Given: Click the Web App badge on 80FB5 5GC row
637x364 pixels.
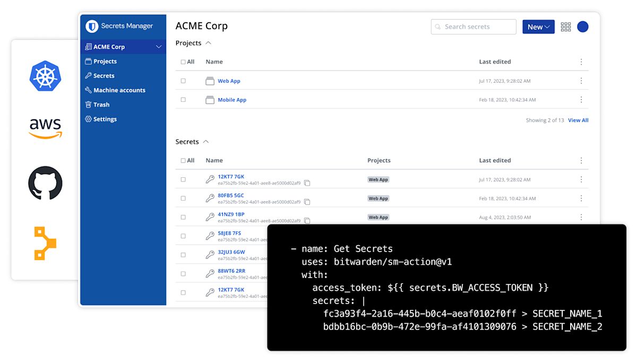Looking at the screenshot, I should [378, 198].
